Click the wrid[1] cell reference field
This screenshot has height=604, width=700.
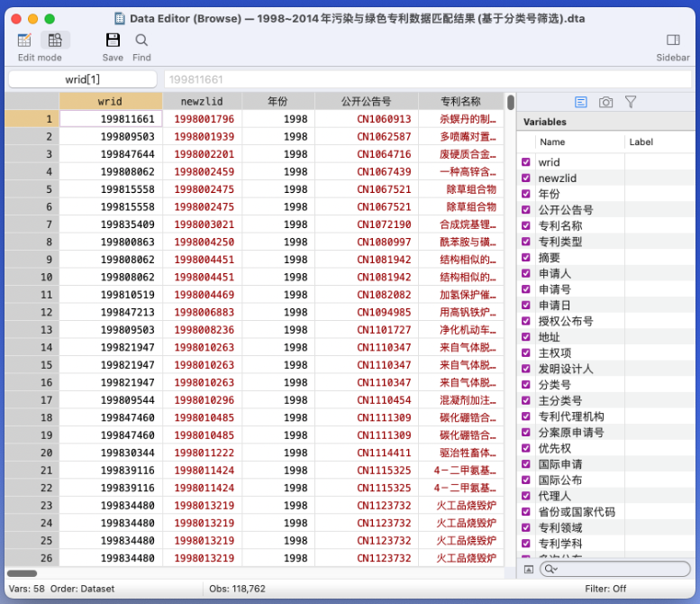click(83, 79)
